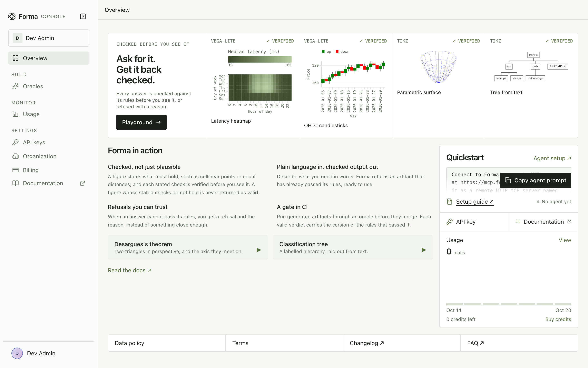Click the '0 credits left' text
Screen dimensions: 588x368
tap(461, 319)
